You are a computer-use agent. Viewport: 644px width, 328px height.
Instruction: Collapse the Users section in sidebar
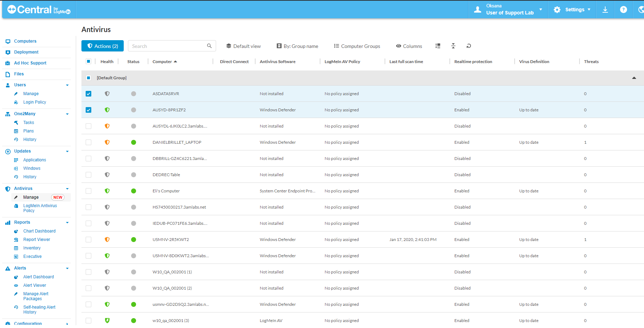tap(67, 85)
